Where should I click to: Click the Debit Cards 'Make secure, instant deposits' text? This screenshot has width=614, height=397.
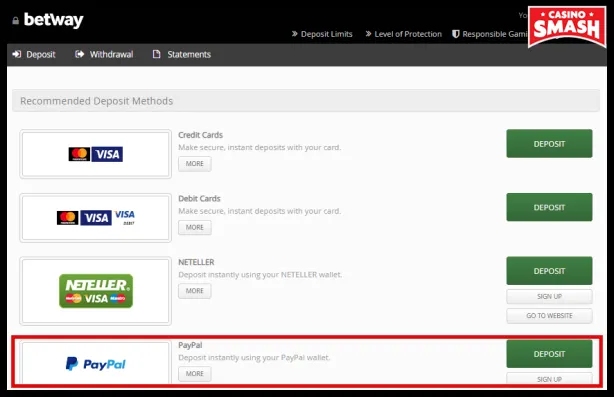pos(260,211)
